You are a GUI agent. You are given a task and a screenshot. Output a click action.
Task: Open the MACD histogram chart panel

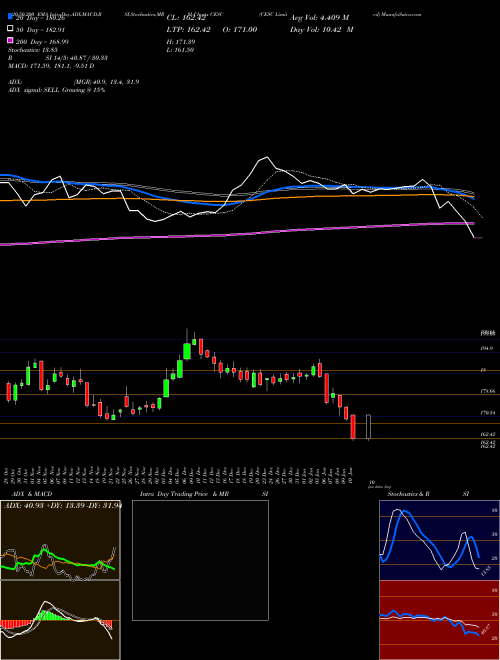tap(60, 620)
